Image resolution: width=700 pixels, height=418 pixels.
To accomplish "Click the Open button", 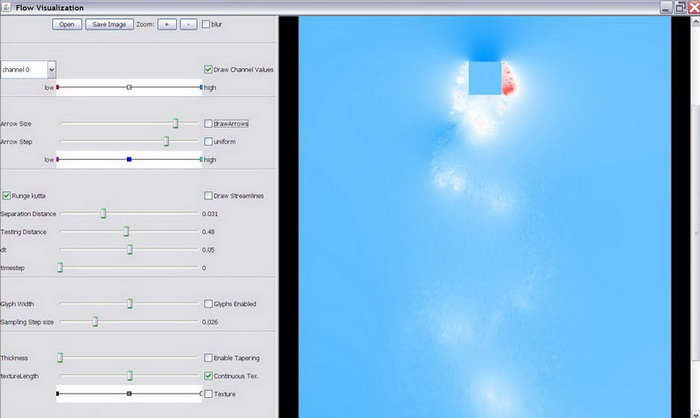I will pyautogui.click(x=66, y=24).
